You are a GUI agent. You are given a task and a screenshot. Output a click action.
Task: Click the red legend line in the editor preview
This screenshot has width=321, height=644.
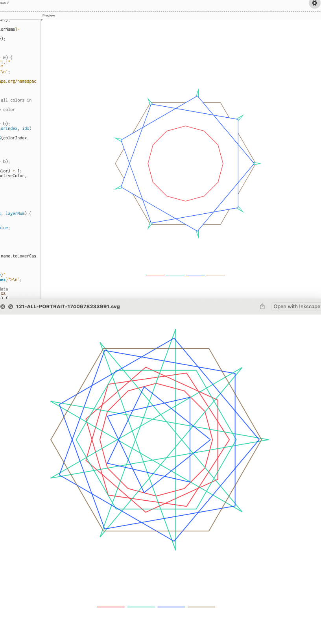155,275
